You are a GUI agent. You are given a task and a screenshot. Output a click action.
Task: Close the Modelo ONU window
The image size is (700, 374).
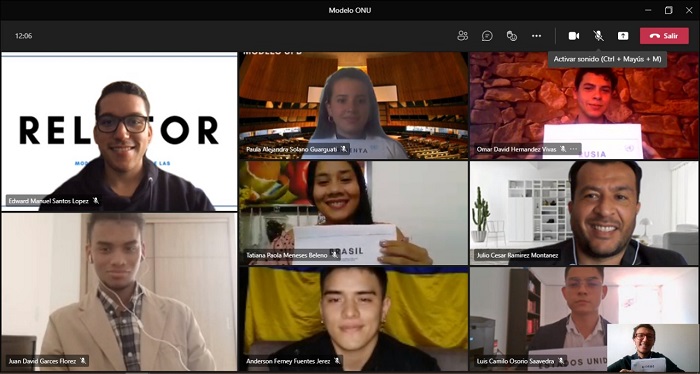click(689, 10)
